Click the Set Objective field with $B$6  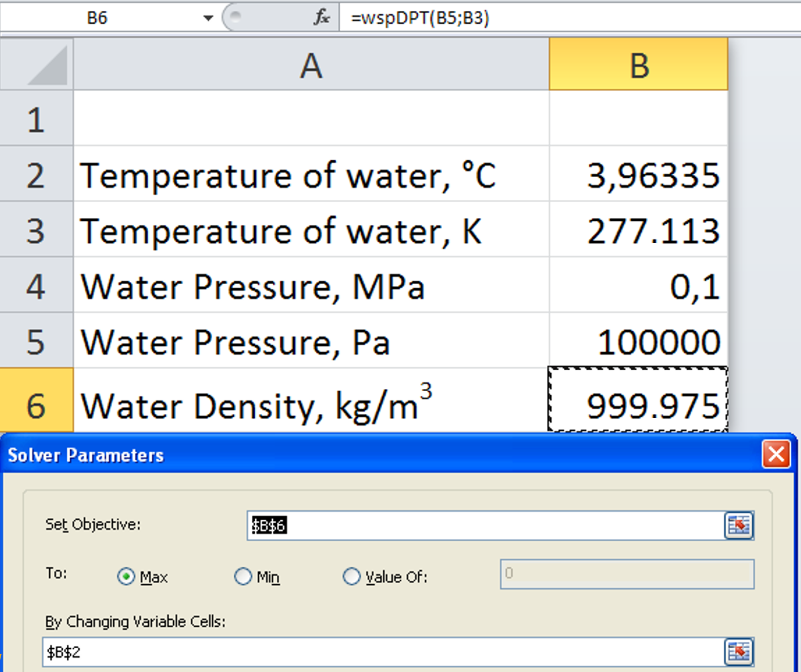pos(485,525)
